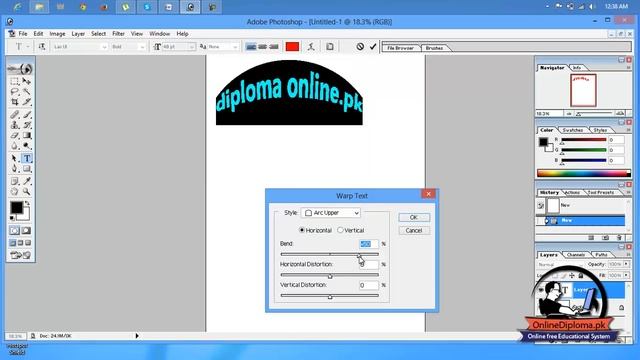Click the Create Warped Text icon
The image size is (640, 360).
311,47
